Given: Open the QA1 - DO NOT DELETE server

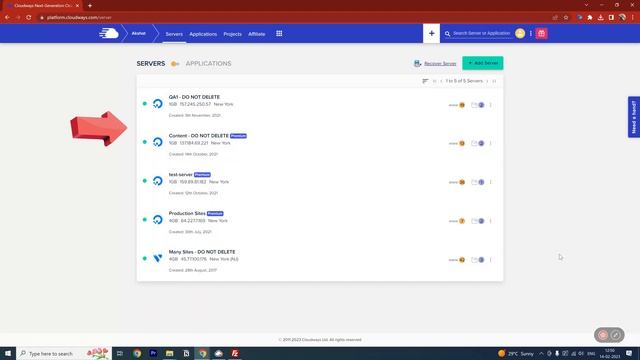Looking at the screenshot, I should click(x=194, y=97).
